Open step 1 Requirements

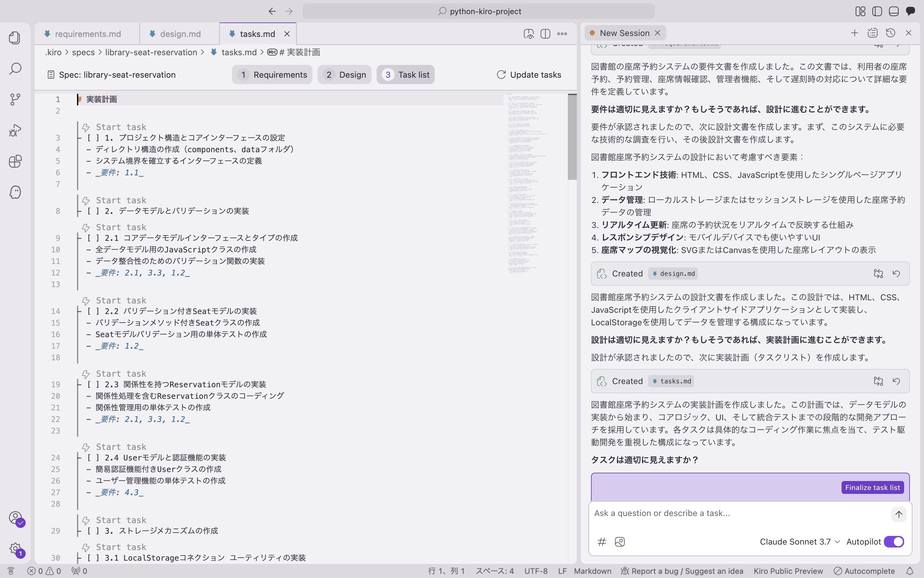pos(272,74)
